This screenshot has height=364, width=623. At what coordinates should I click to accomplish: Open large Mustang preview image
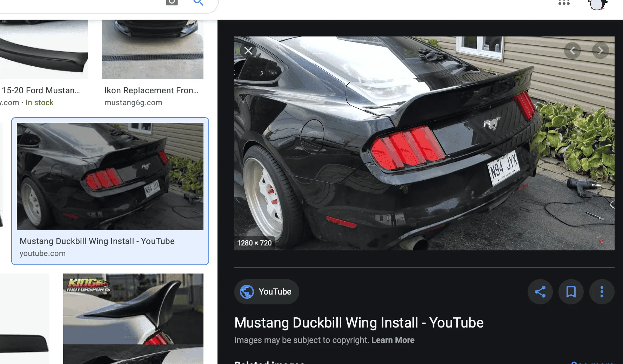[424, 143]
